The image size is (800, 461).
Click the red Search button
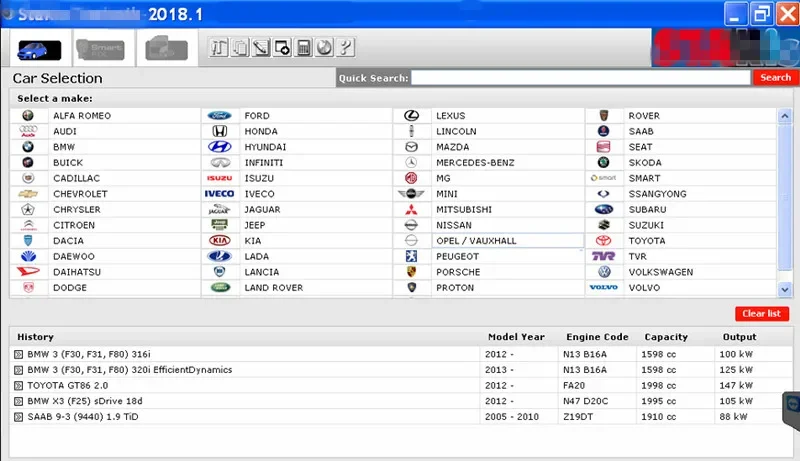point(776,78)
